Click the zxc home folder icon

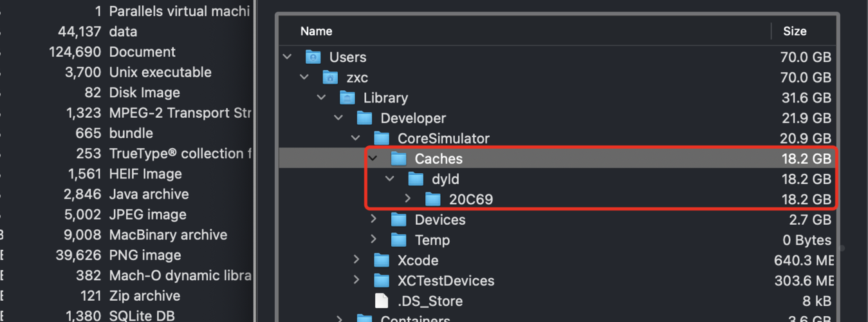coord(330,77)
